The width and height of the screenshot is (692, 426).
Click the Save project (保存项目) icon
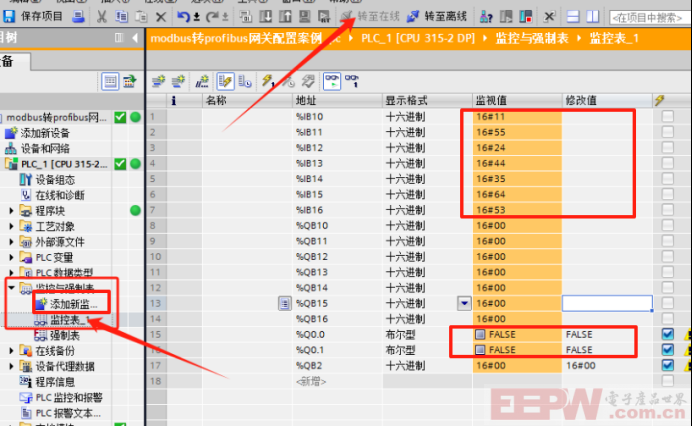click(x=9, y=16)
